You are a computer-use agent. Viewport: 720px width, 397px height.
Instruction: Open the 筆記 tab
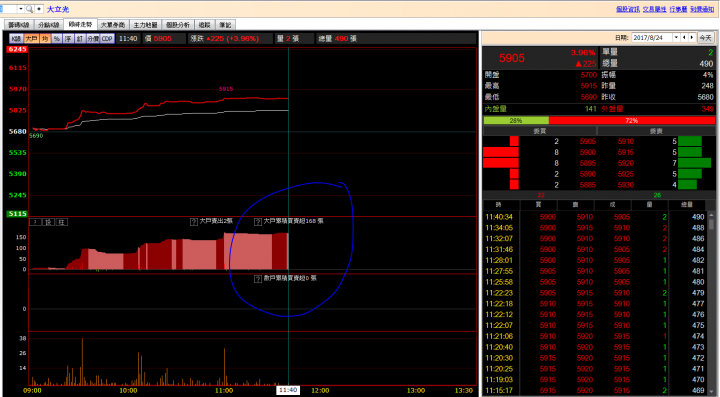click(225, 25)
